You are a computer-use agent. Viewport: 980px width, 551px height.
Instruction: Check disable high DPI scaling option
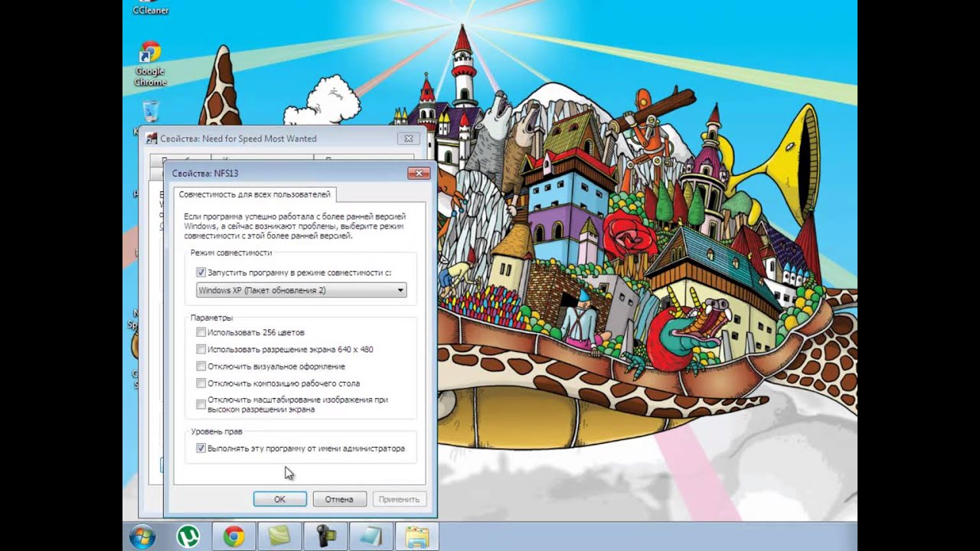tap(201, 404)
